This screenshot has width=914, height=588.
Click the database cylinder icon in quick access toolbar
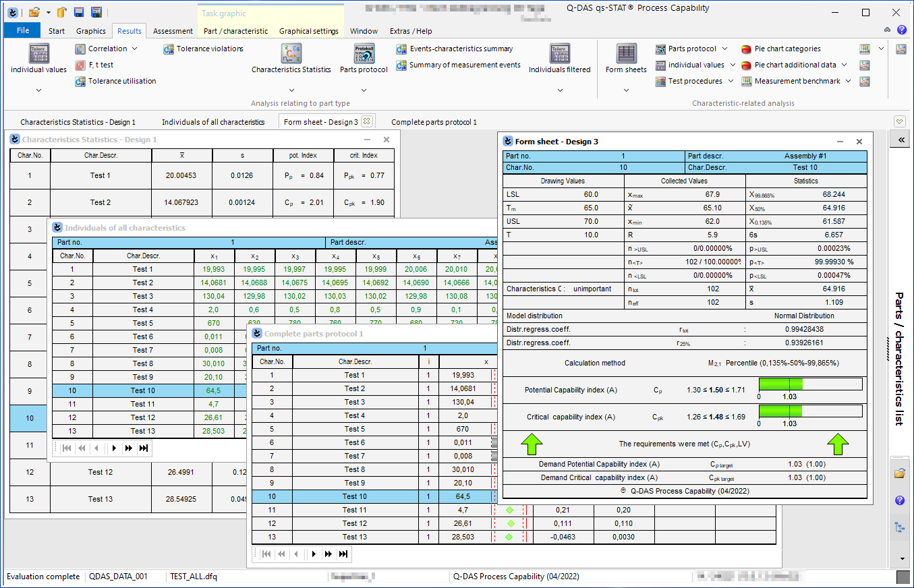click(x=61, y=12)
